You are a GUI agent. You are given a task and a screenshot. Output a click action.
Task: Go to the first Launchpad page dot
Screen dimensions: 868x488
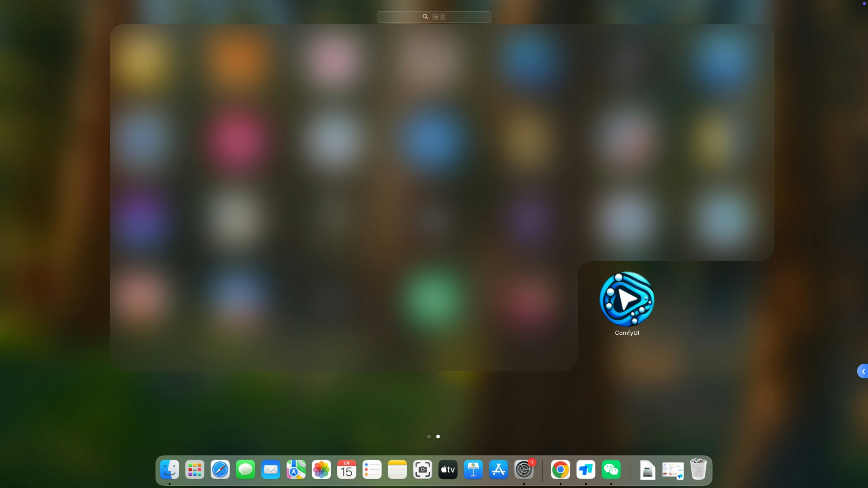429,436
